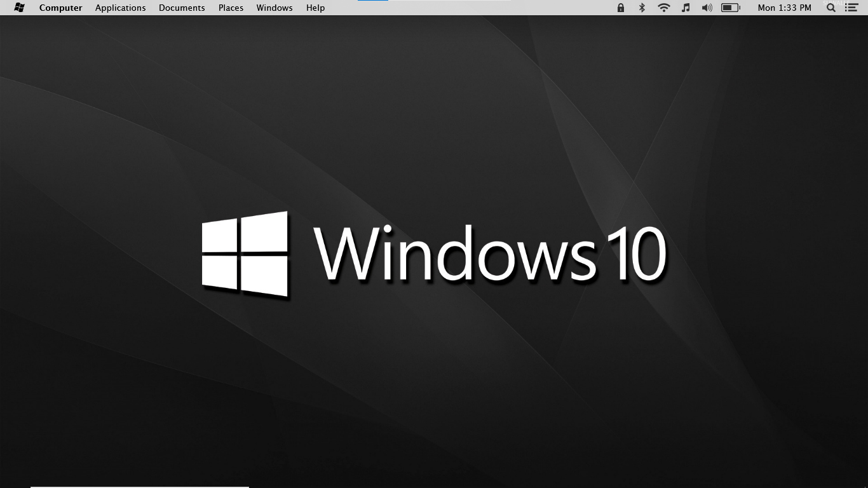Screen dimensions: 868x488
Task: Open the volume speaker icon
Action: 707,8
